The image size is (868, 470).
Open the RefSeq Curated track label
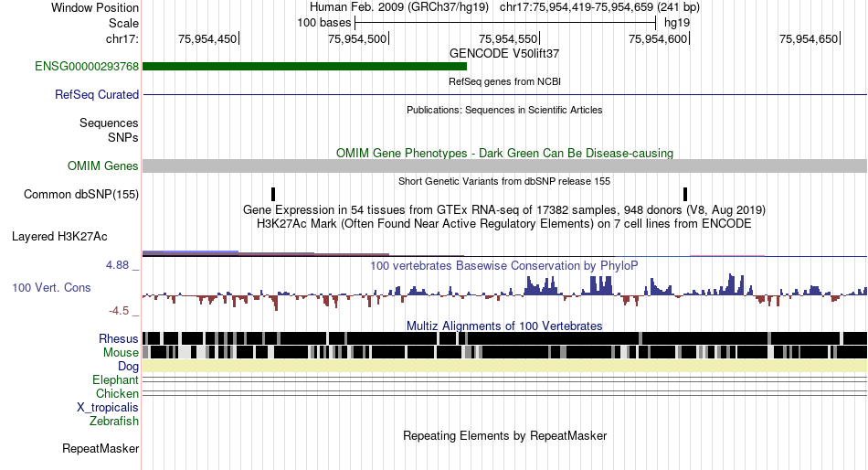[x=97, y=95]
